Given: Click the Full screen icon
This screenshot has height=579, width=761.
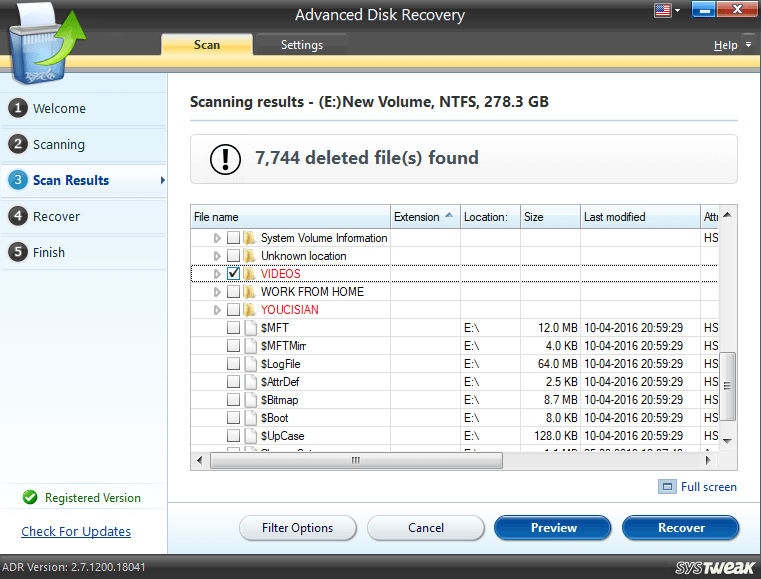Looking at the screenshot, I should 667,487.
